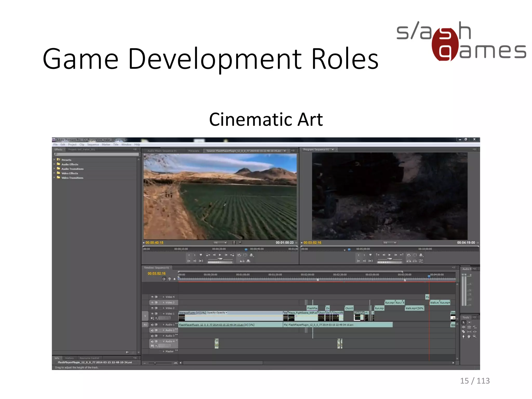
Task: Select the Slide tool
Action: (475, 332)
